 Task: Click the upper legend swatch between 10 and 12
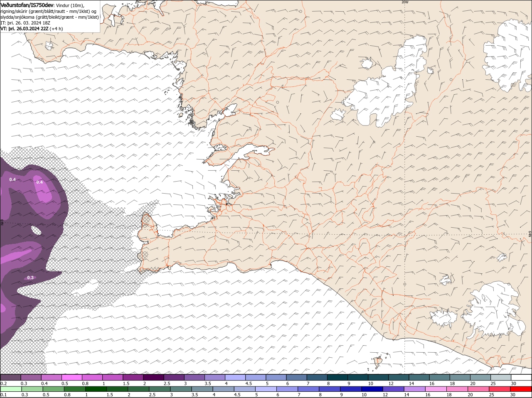378,377
